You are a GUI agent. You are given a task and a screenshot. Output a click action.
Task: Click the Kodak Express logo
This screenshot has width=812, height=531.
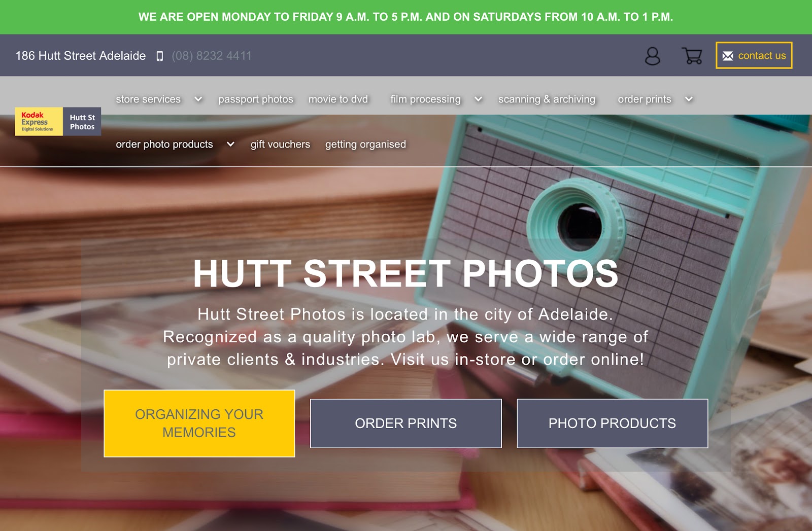(x=39, y=122)
